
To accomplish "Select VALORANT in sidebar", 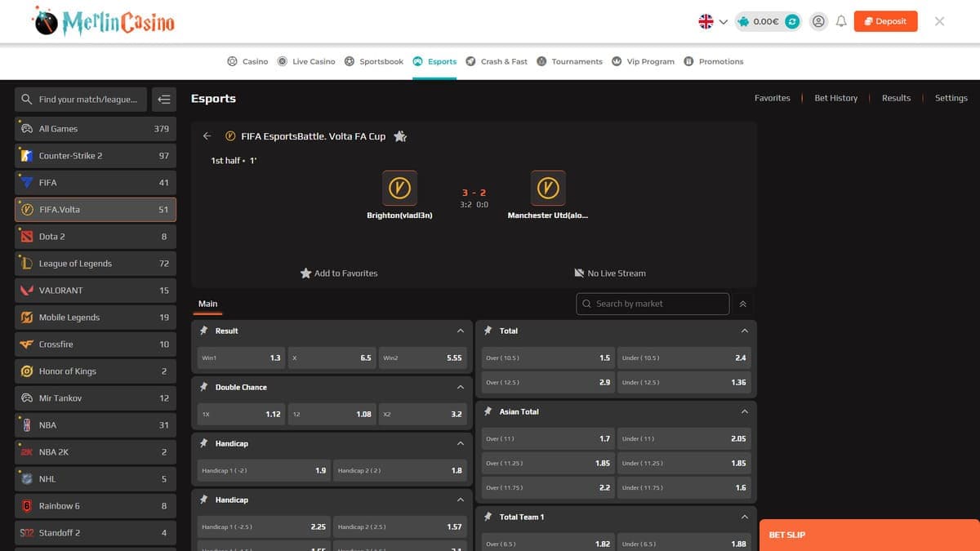I will (x=95, y=290).
